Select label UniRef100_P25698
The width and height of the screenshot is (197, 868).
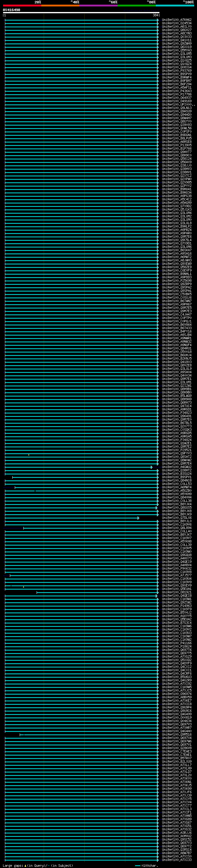pyautogui.click(x=176, y=281)
